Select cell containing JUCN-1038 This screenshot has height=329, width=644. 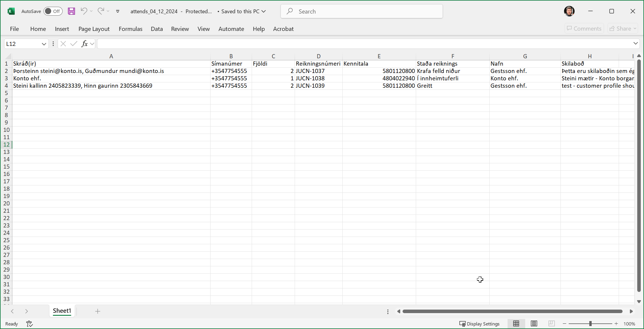(x=318, y=78)
